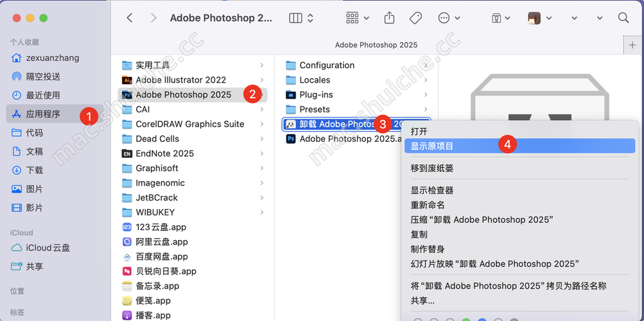Viewport: 644px width, 321px height.
Task: Expand chevron next to EndNote 2025
Action: point(262,153)
